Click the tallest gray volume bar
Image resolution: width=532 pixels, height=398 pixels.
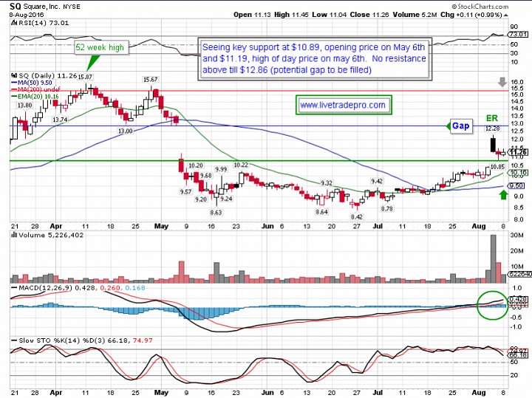click(x=494, y=258)
